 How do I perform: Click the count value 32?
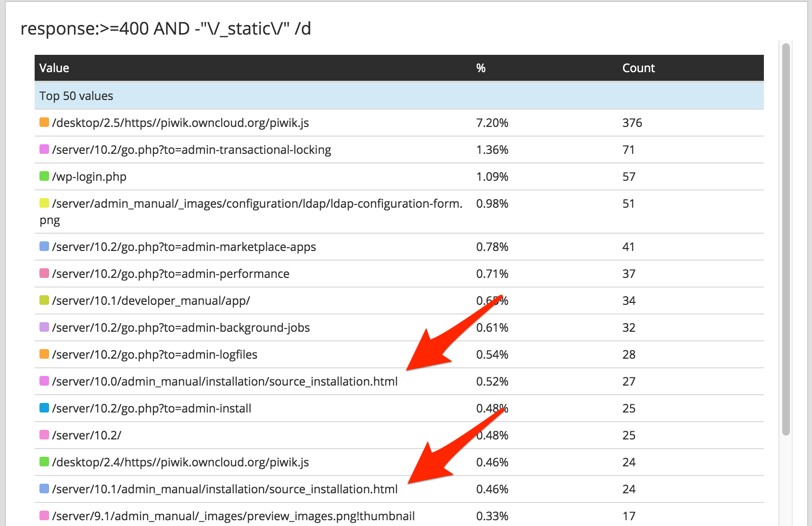629,327
